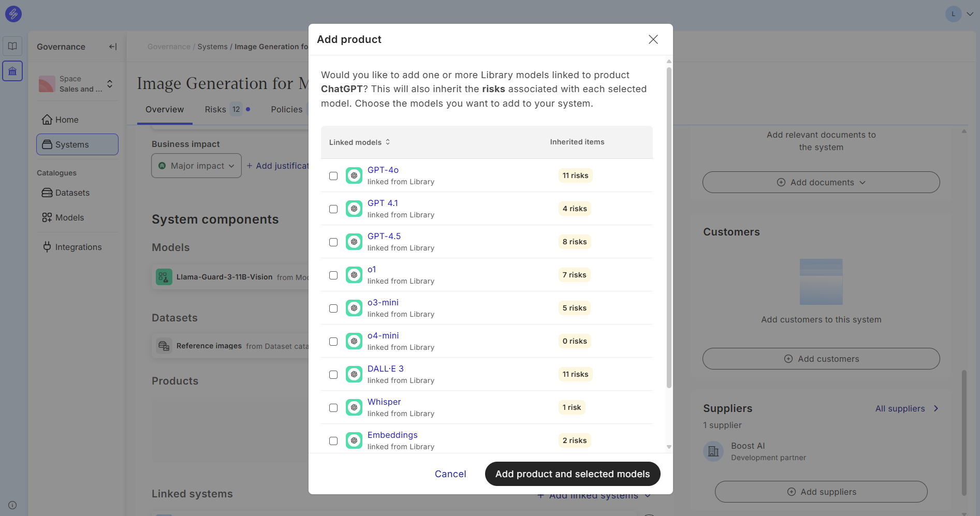The width and height of the screenshot is (980, 516).
Task: Collapse the Governance sidebar panel
Action: (x=112, y=47)
